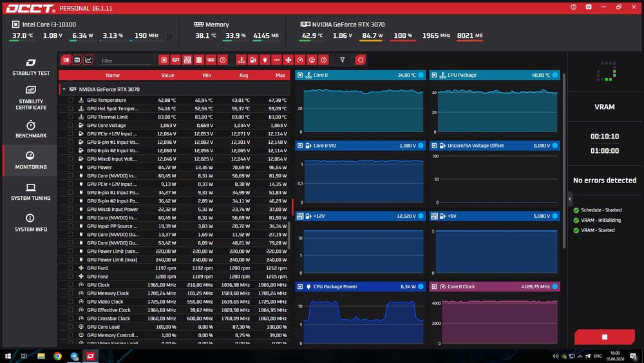Open the Stability Certificate section
The image size is (644, 363).
30,98
